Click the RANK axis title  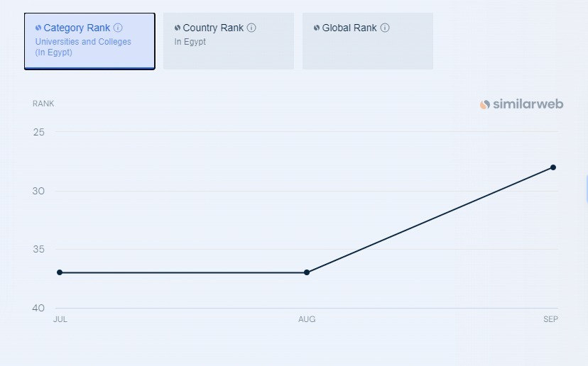(43, 104)
